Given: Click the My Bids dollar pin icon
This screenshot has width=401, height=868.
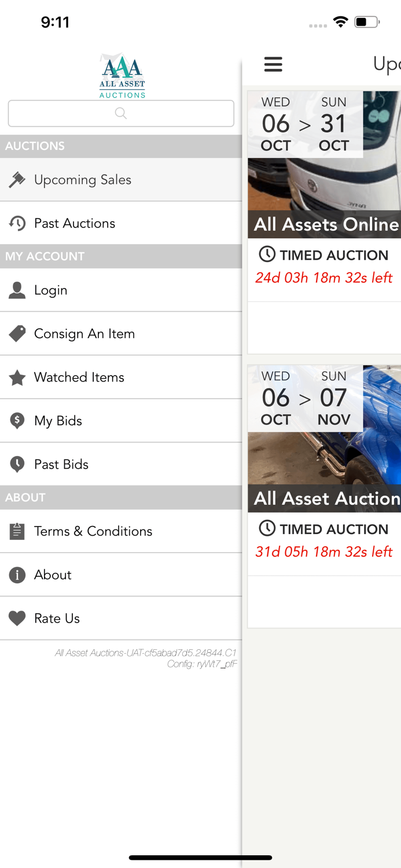Looking at the screenshot, I should pyautogui.click(x=17, y=421).
